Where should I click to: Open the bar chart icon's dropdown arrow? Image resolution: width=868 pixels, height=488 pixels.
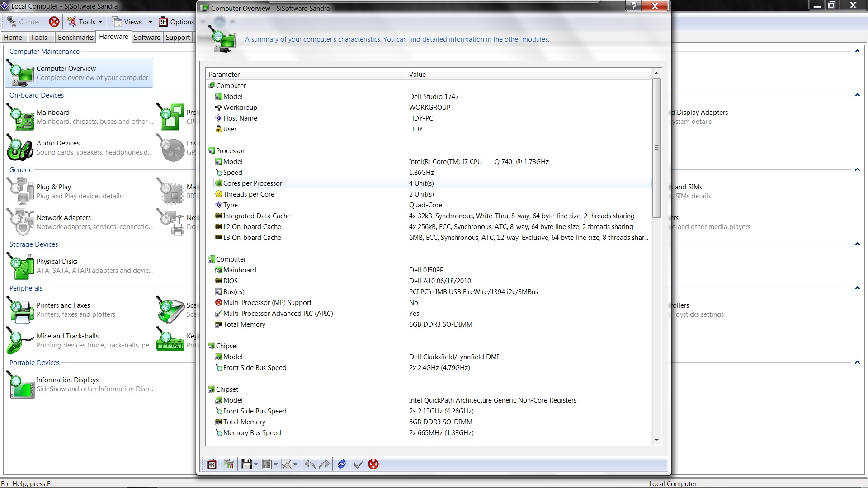coord(275,464)
